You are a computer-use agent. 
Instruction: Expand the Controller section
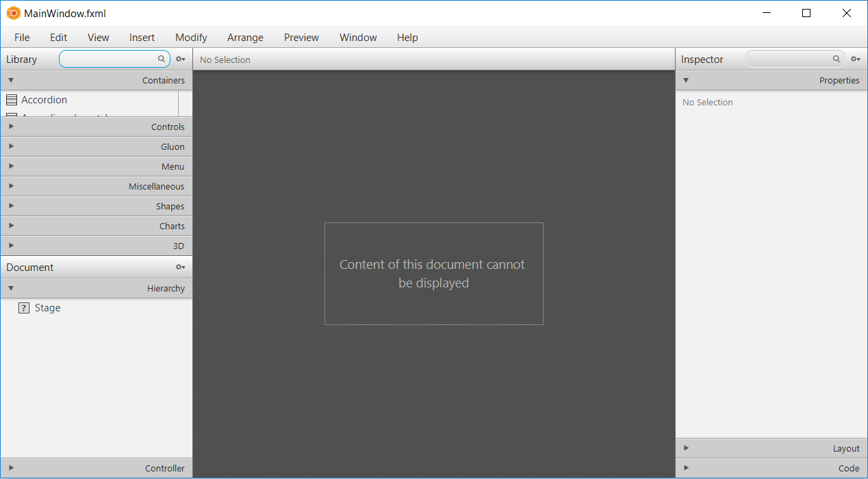(11, 468)
